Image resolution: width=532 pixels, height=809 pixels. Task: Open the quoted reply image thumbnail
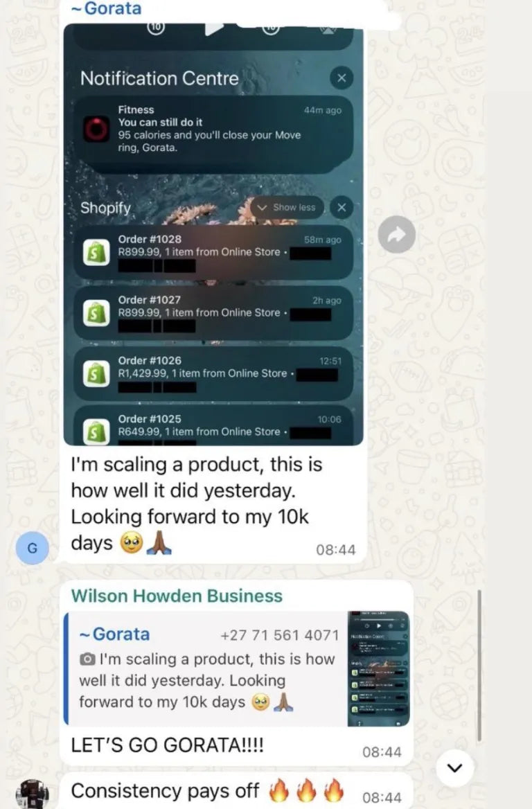pyautogui.click(x=379, y=668)
